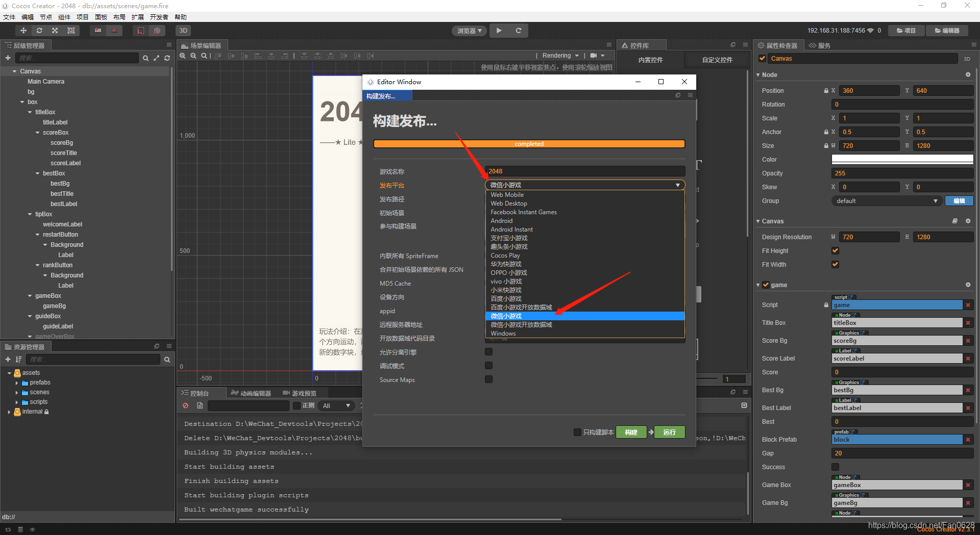This screenshot has height=535, width=980.
Task: Toggle build scripts only checkbox
Action: pos(577,432)
